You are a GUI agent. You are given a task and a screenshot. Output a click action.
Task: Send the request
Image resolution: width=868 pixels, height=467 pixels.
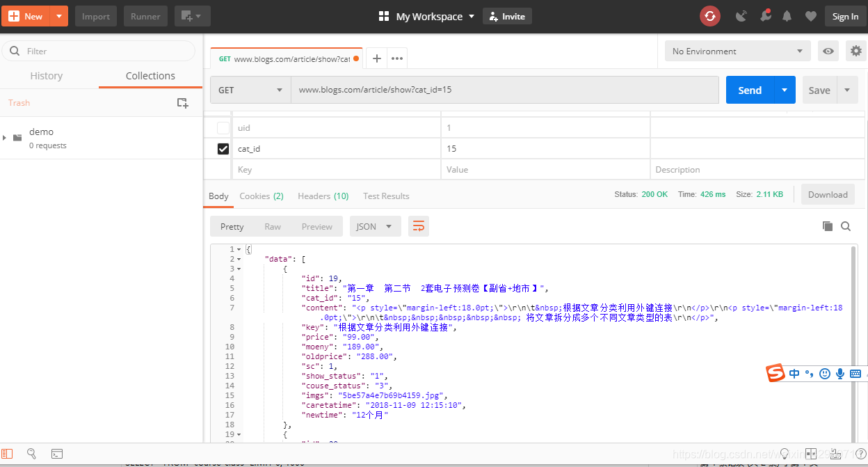750,90
